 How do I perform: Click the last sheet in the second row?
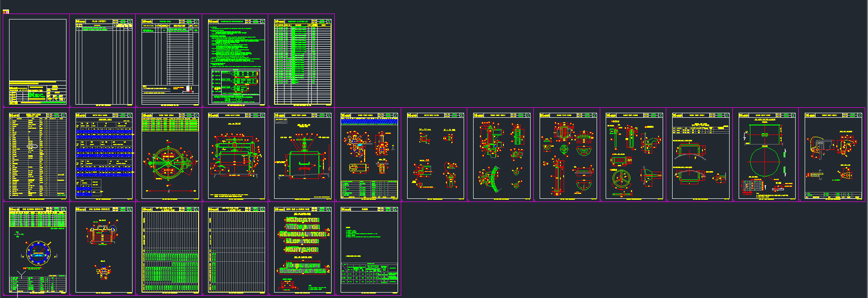(833, 156)
